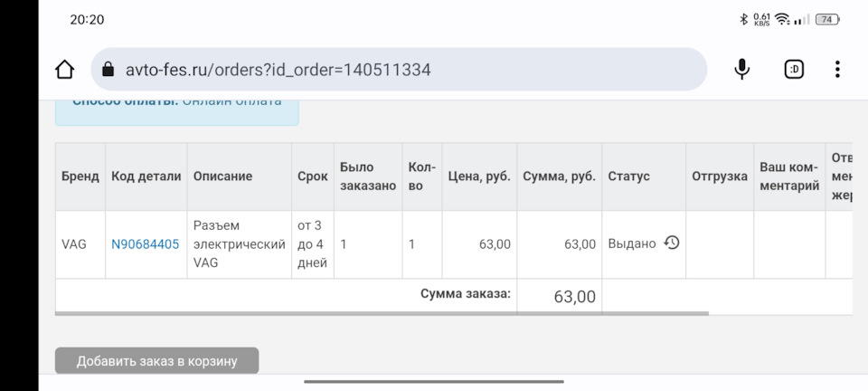This screenshot has width=868, height=391.
Task: Tap the clock time 20:20
Action: coord(87,19)
